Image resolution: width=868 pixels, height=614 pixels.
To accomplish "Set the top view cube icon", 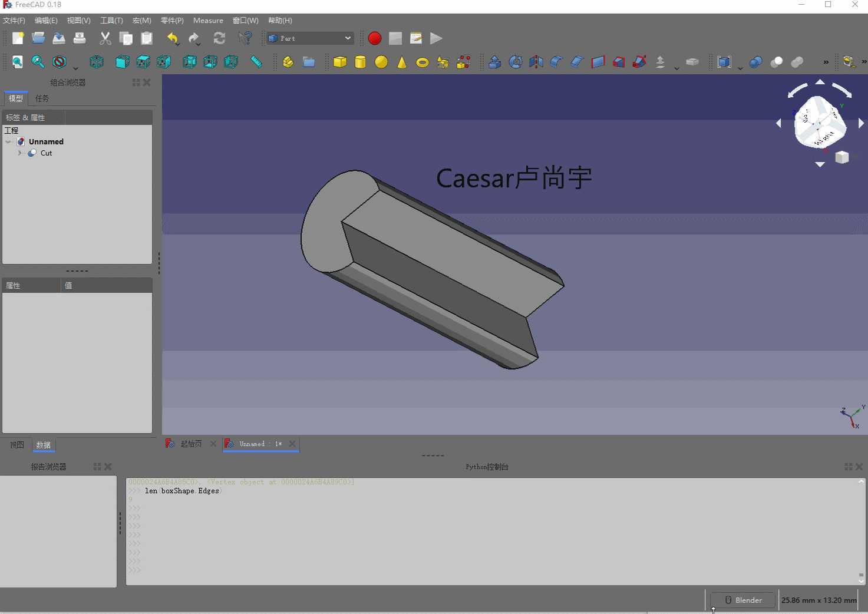I will point(143,62).
